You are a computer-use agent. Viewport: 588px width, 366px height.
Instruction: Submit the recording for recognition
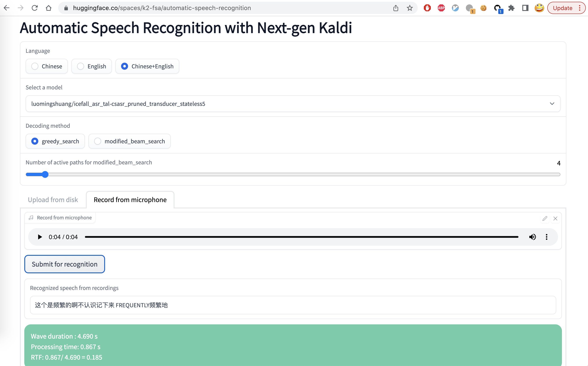coord(64,264)
